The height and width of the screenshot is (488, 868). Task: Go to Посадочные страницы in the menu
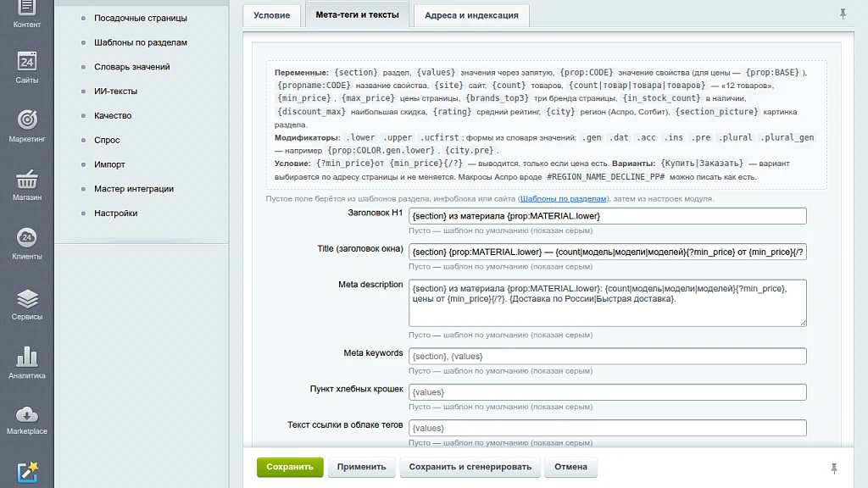tap(141, 18)
